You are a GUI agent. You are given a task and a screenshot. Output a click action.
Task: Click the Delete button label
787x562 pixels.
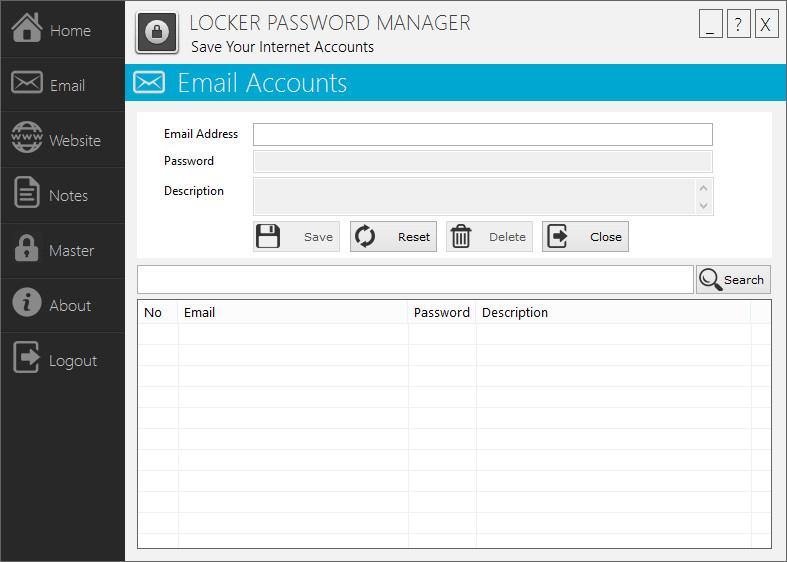pos(507,237)
